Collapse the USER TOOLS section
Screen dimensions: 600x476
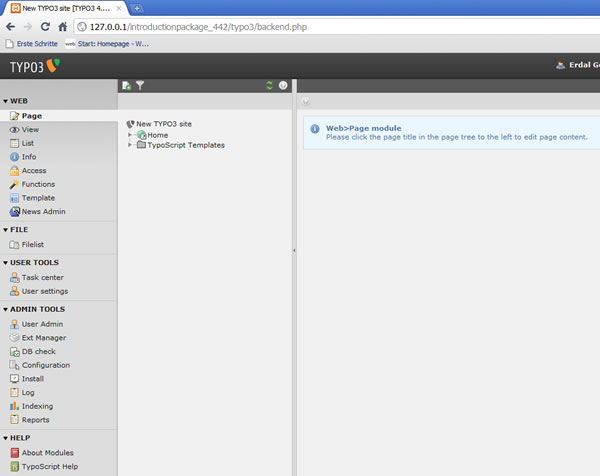pyautogui.click(x=5, y=263)
